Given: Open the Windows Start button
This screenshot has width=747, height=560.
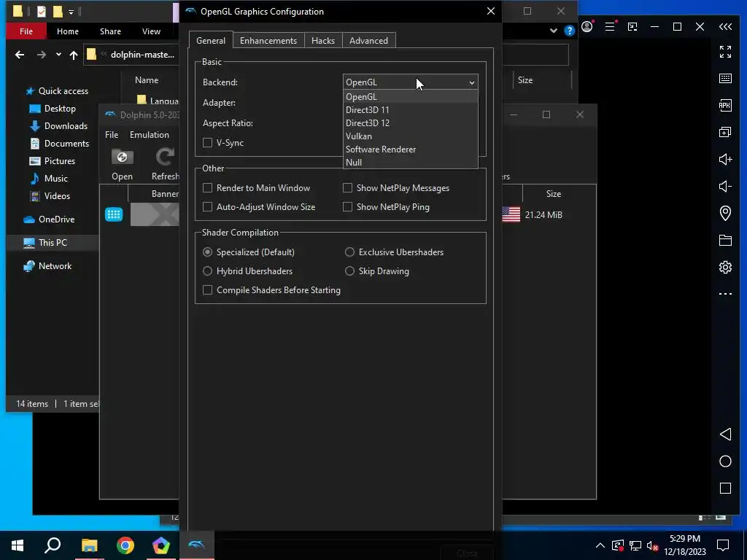Looking at the screenshot, I should pos(18,545).
